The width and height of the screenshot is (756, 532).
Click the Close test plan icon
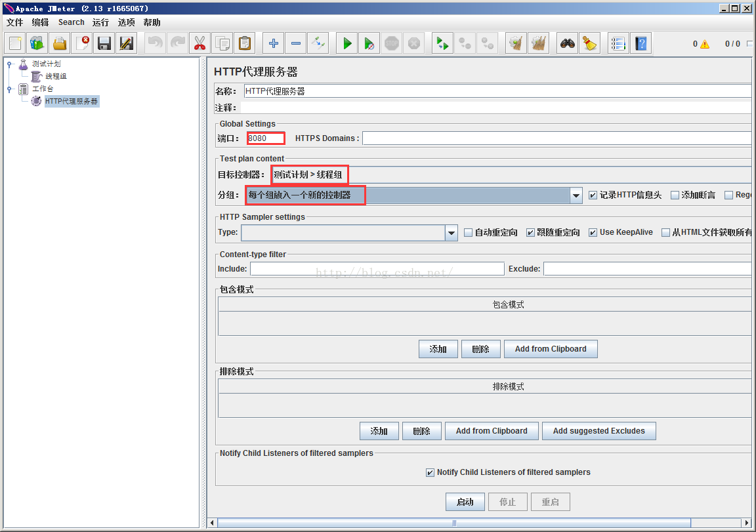click(x=82, y=43)
